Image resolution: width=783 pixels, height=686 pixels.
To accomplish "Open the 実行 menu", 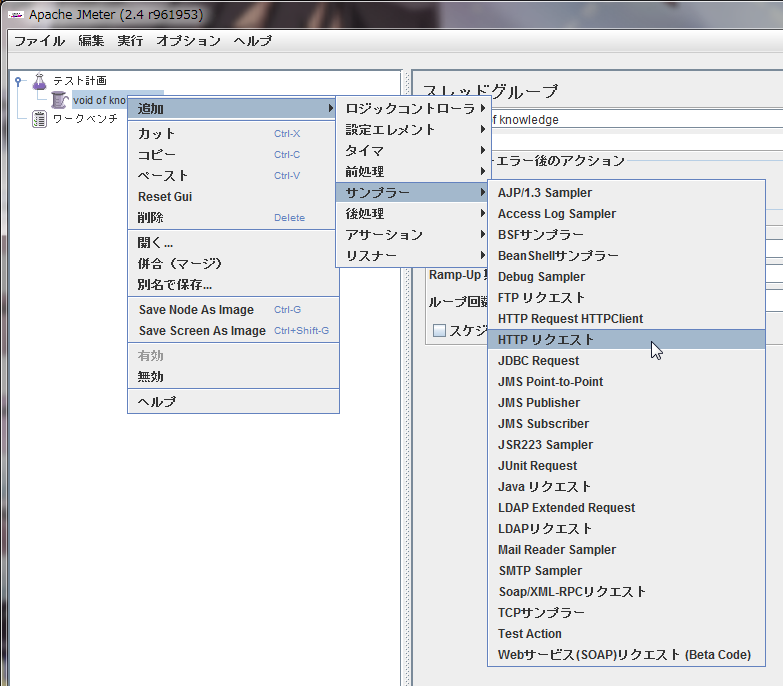I will pos(130,40).
